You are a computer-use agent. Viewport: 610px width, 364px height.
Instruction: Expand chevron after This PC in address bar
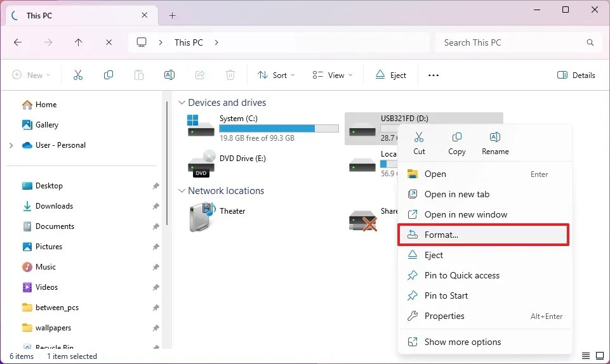(x=216, y=42)
